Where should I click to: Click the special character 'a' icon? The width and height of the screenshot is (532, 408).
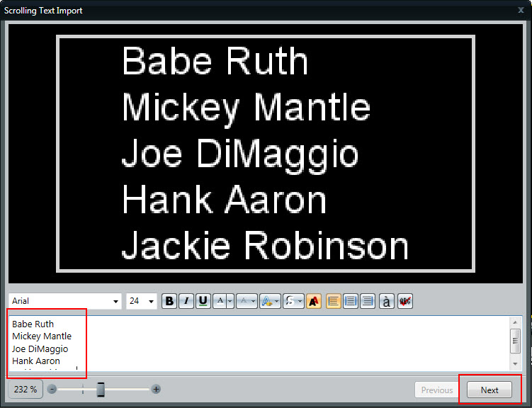[x=387, y=301]
